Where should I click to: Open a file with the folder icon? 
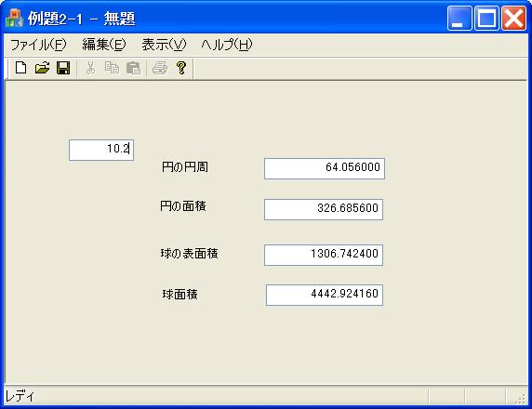click(x=42, y=68)
